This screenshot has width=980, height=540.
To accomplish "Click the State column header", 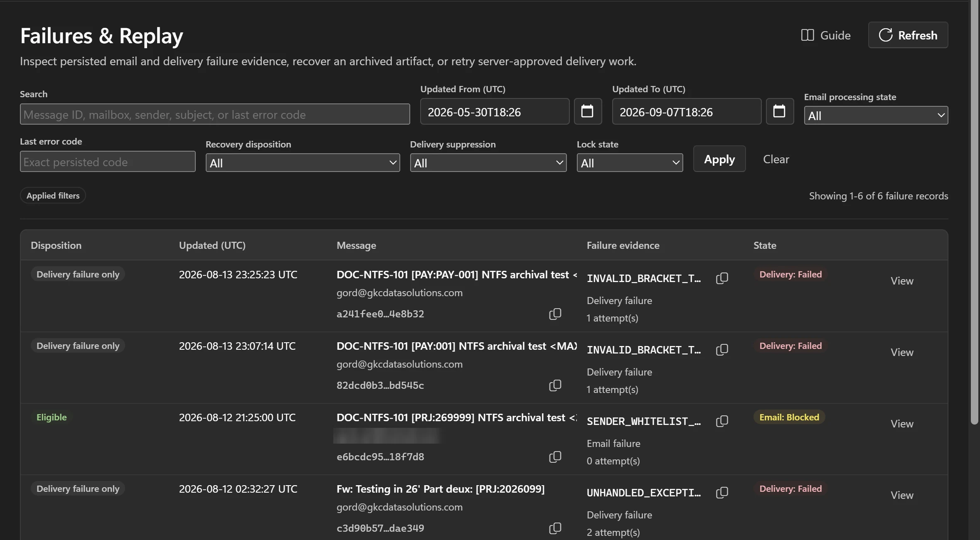I will tap(765, 245).
